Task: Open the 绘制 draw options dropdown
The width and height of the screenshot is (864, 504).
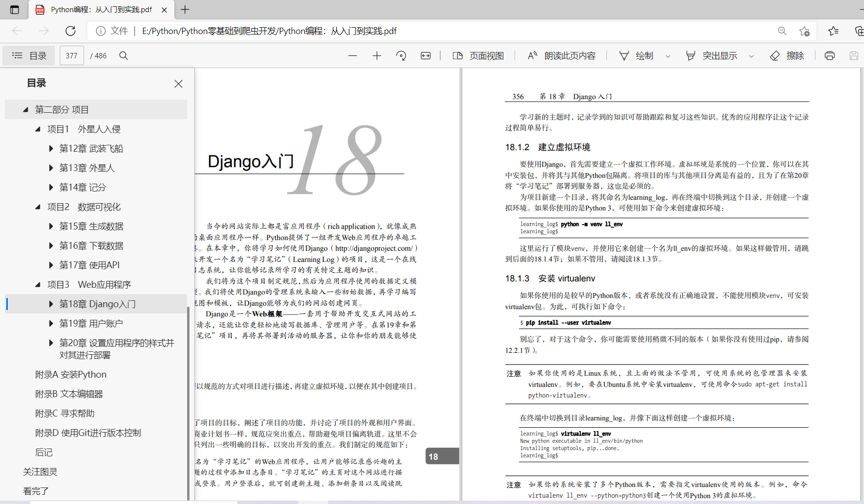Action: [x=668, y=56]
